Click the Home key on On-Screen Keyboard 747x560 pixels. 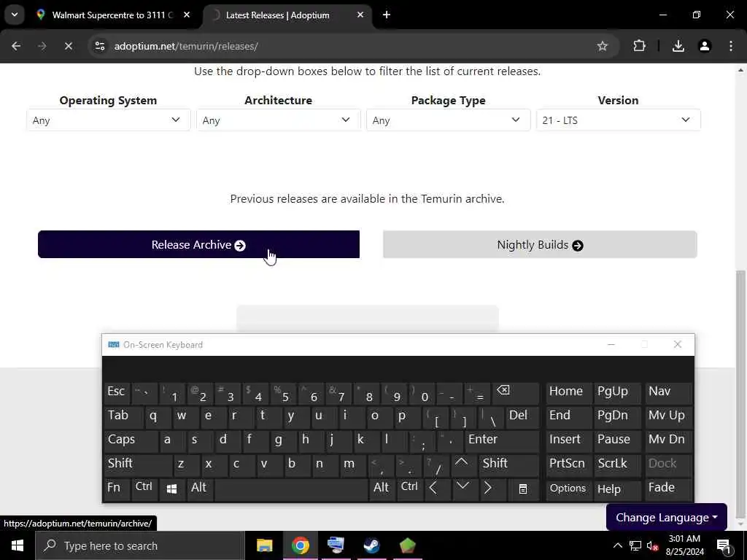(x=568, y=392)
